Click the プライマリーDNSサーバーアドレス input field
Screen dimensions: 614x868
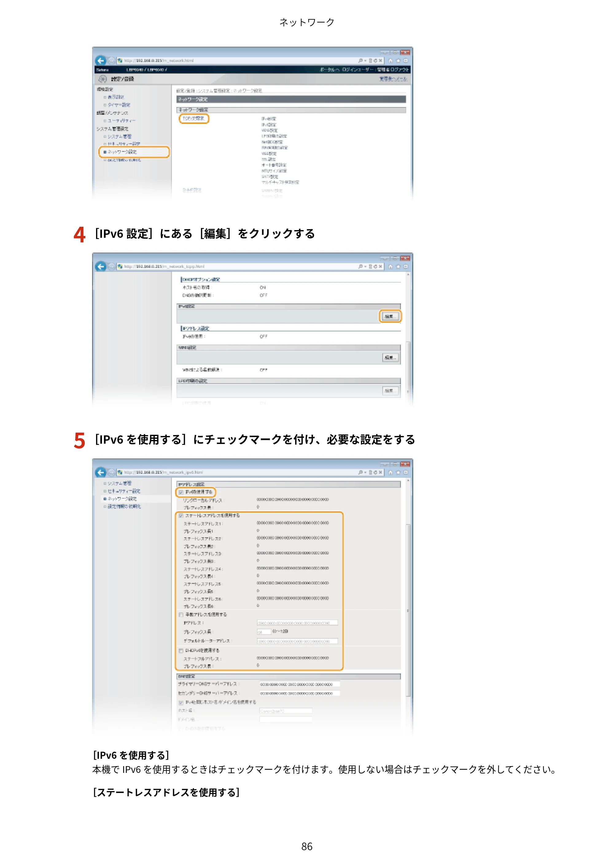coord(300,684)
